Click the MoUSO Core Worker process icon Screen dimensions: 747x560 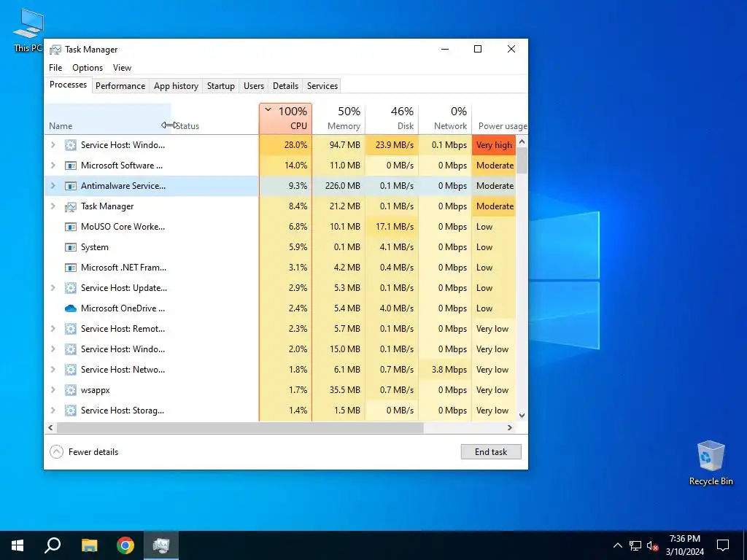point(71,227)
